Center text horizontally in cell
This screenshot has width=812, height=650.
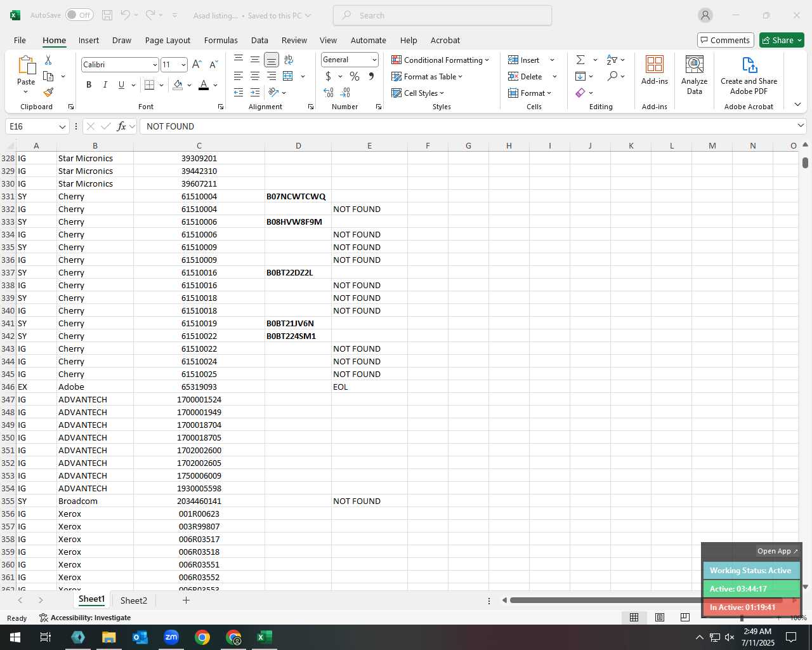pos(255,76)
